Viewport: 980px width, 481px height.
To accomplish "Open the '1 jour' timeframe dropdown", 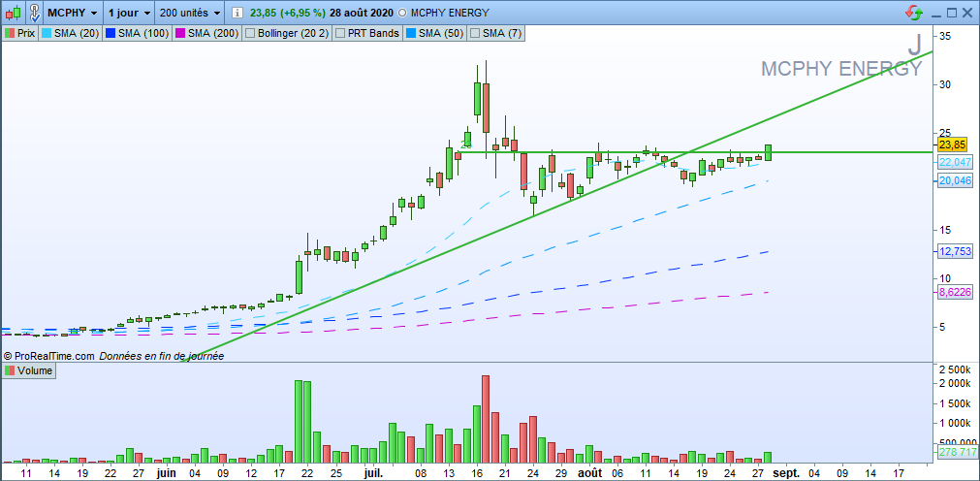I will (129, 13).
